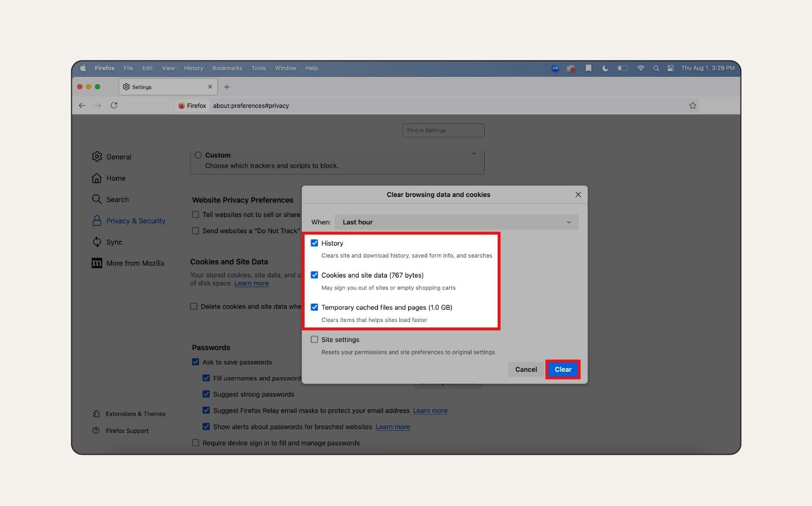Open the When time range dropdown
812x506 pixels.
[x=457, y=222]
